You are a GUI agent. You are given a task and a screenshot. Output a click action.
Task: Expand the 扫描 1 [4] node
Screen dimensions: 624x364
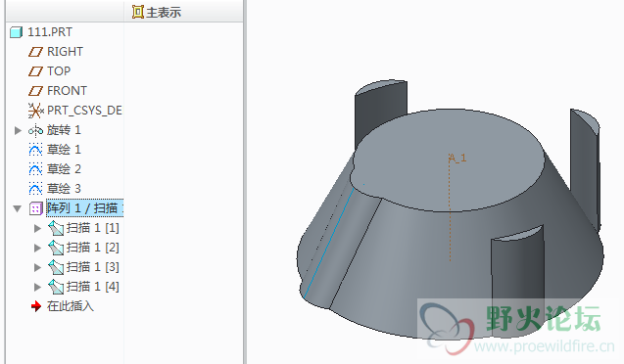pos(37,287)
